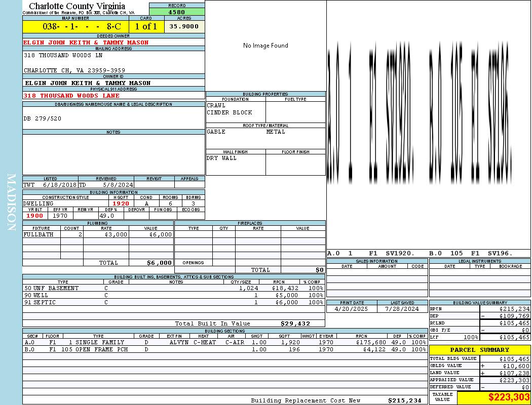
Task: Click the MADISON sidebar label
Action: [11, 202]
